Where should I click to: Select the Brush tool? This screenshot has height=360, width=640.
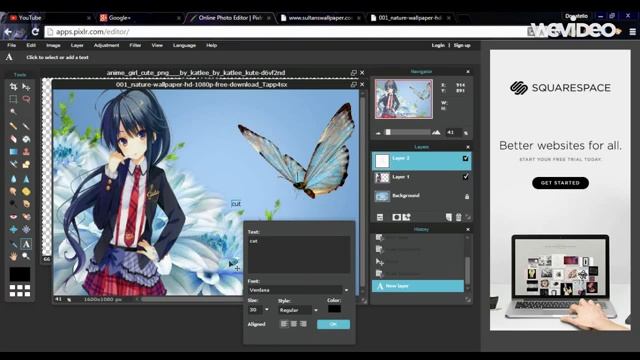coord(26,126)
